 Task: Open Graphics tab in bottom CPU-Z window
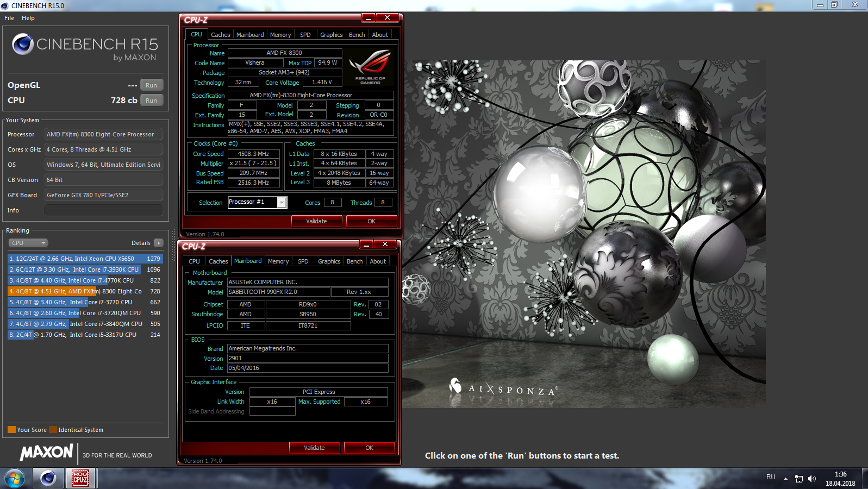point(329,261)
